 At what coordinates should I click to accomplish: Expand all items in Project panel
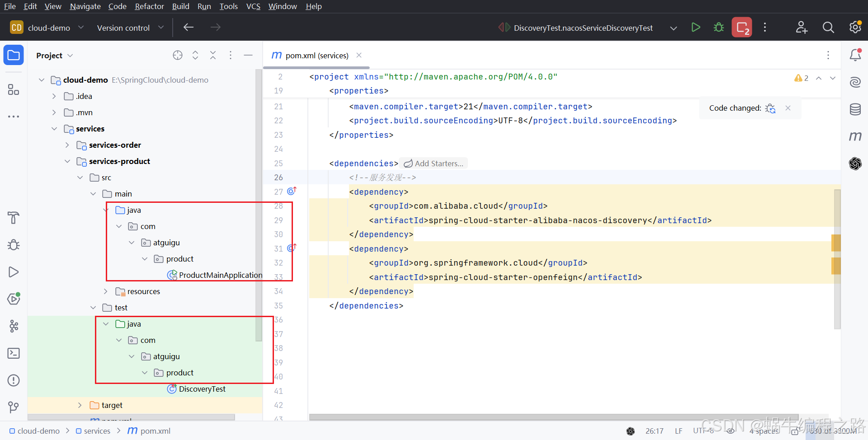195,55
